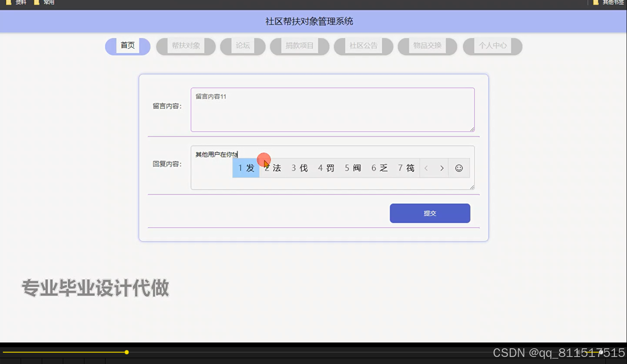Go to the 论坛 page

tap(242, 45)
